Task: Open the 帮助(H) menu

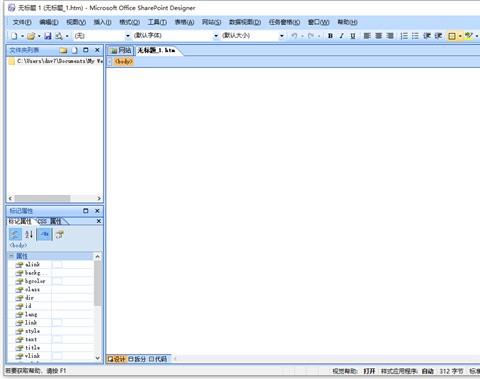Action: point(347,22)
